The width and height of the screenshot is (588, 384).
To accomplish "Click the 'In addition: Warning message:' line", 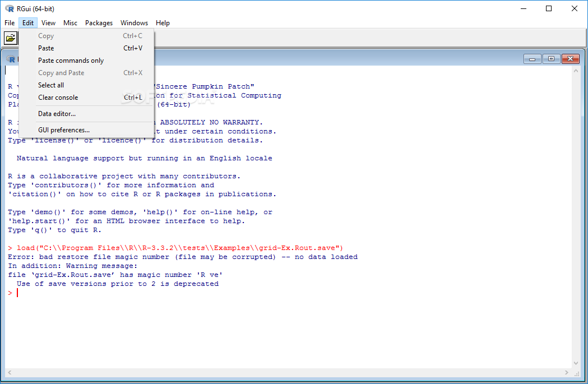I will tap(73, 266).
